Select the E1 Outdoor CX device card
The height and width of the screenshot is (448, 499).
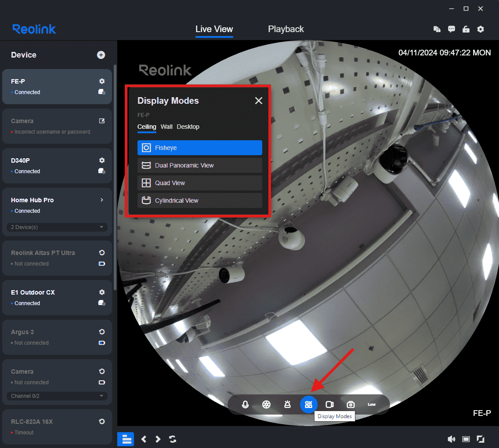[57, 298]
